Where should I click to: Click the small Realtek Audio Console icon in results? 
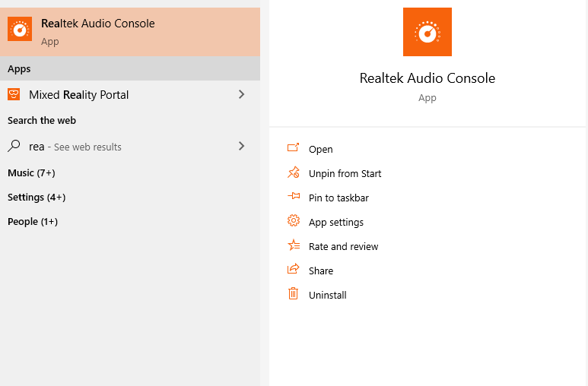click(20, 29)
